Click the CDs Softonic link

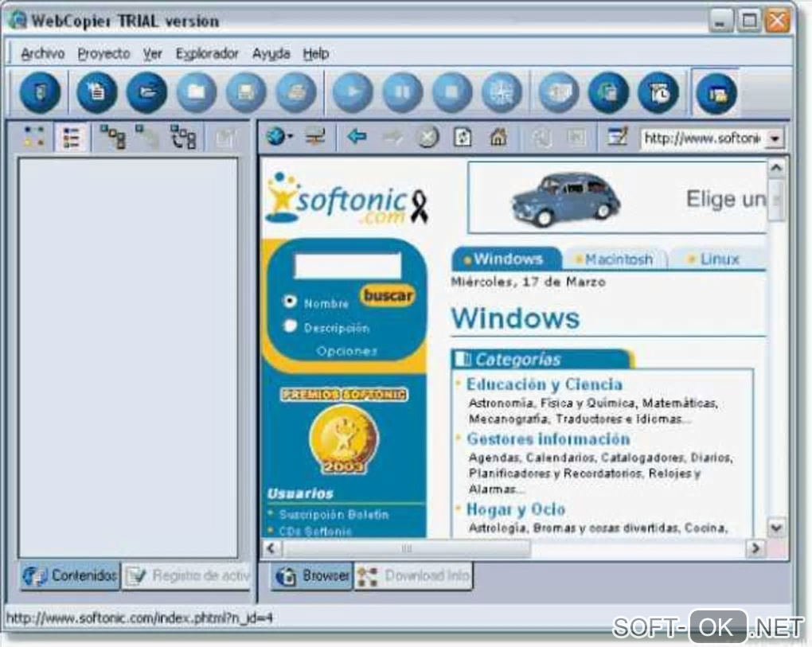coord(315,532)
